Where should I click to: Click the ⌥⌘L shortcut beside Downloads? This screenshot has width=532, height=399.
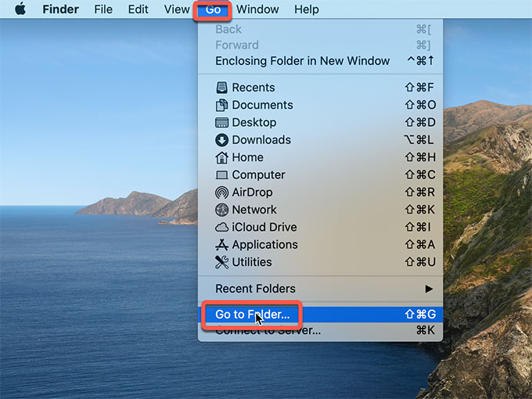(419, 140)
